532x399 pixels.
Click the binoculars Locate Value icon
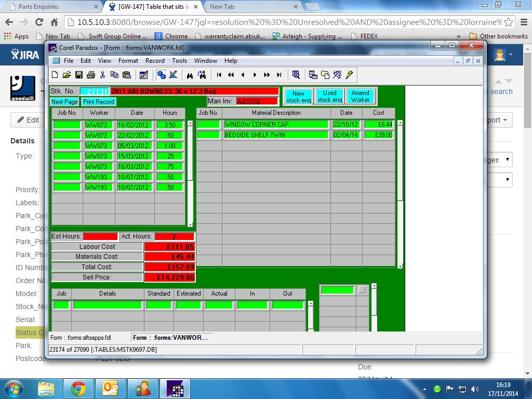pyautogui.click(x=190, y=75)
